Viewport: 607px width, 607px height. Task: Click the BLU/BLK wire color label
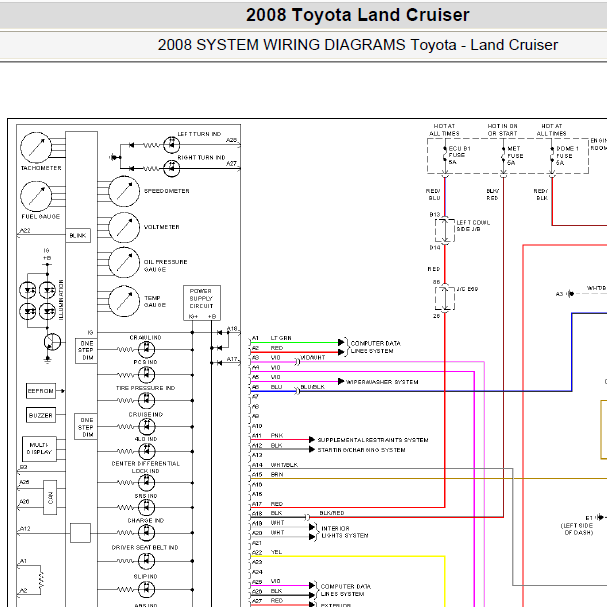coord(312,387)
